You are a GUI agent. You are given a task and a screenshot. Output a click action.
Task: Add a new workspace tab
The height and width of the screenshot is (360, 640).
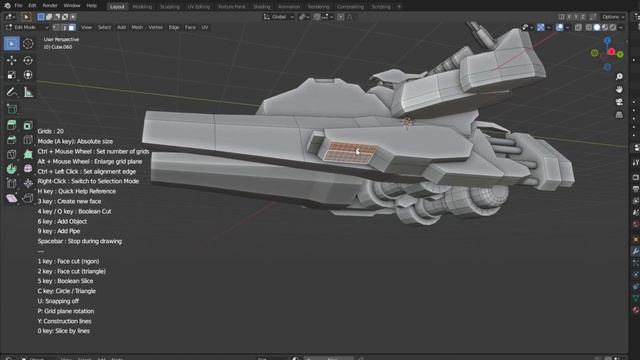pos(399,7)
